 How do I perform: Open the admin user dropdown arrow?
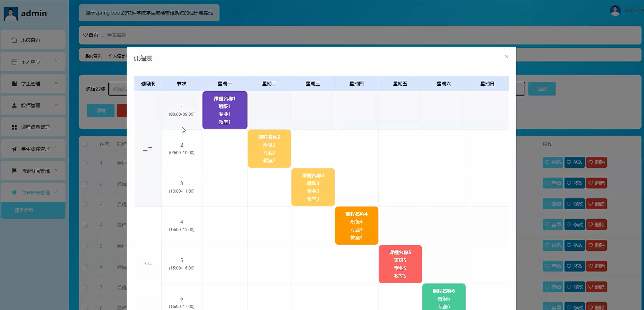tap(642, 10)
